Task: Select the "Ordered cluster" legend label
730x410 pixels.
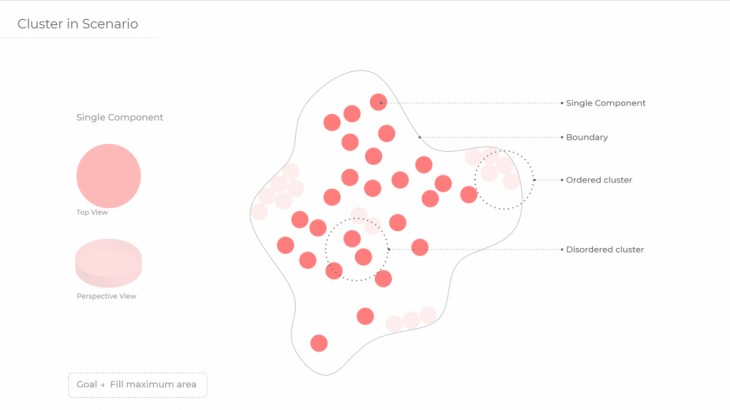Action: 599,180
